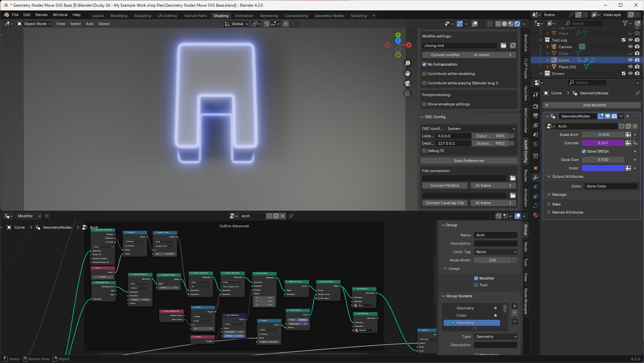Open the Output properties tab
644x363 pixels.
[x=536, y=116]
